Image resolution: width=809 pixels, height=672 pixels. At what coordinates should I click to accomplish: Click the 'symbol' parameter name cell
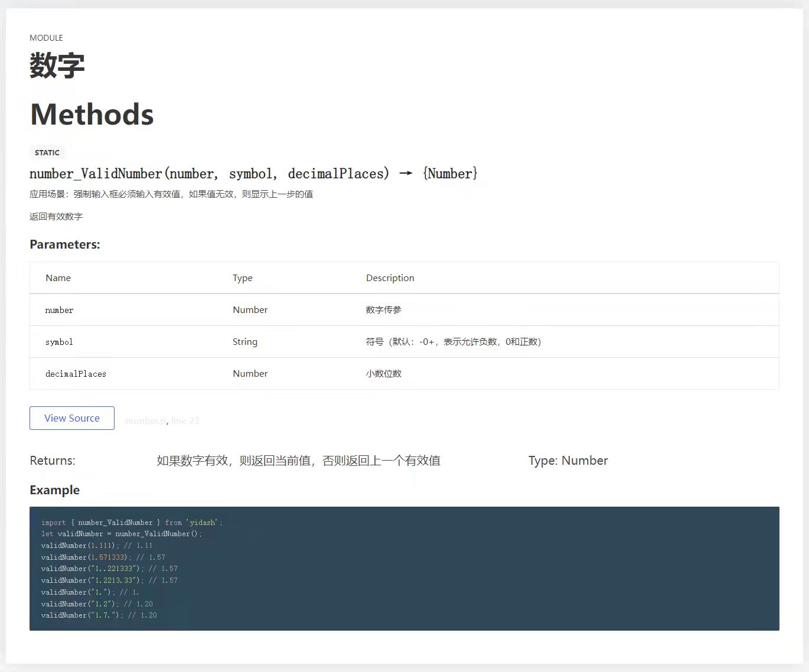point(59,342)
